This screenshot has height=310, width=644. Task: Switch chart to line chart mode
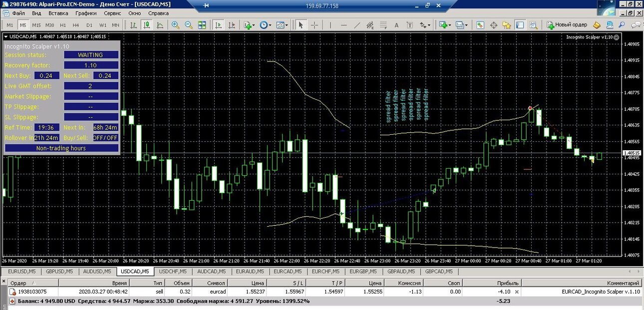(x=160, y=25)
